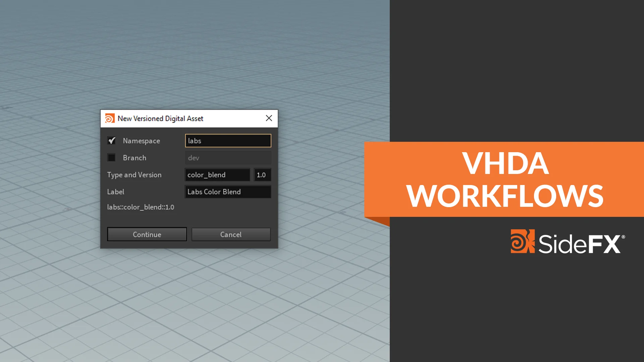The width and height of the screenshot is (644, 362).
Task: Click the SideFX wordmark text
Action: point(579,244)
